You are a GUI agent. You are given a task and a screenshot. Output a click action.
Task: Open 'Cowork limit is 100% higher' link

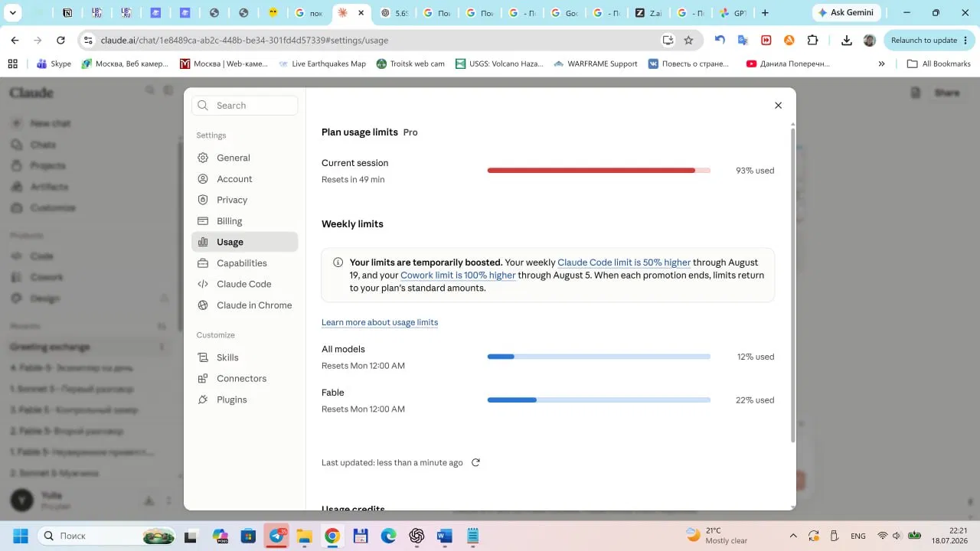point(458,275)
